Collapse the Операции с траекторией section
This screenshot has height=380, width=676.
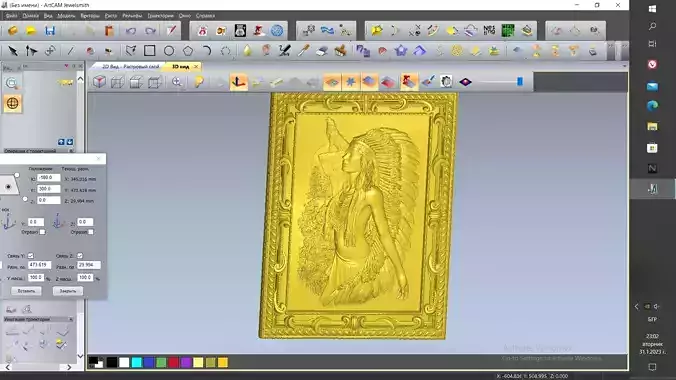(x=71, y=151)
